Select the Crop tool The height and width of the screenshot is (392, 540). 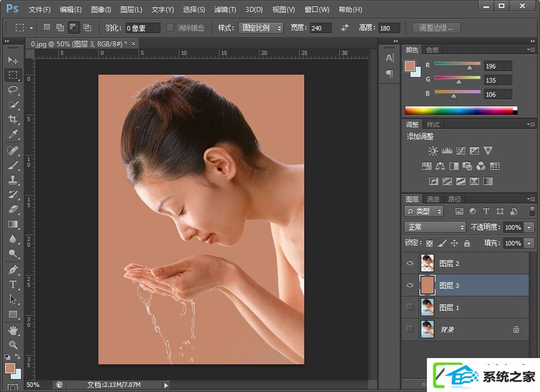click(x=13, y=119)
